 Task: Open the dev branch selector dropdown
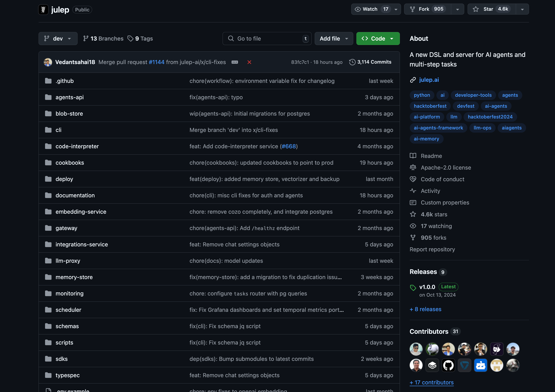click(x=58, y=39)
